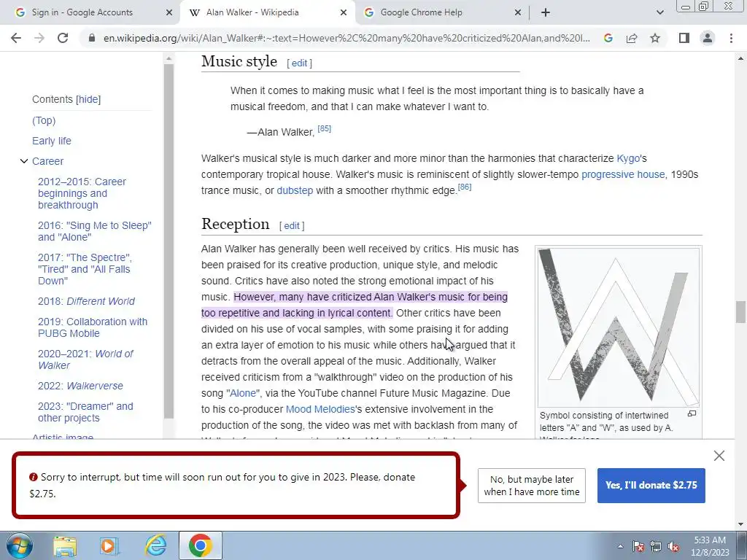Click the Chrome taskbar icon
Screen dimensions: 747x560
(200, 545)
